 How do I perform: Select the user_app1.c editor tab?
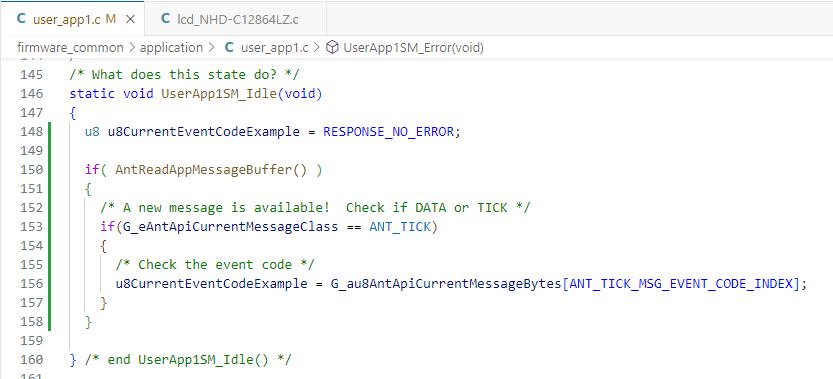pyautogui.click(x=72, y=20)
